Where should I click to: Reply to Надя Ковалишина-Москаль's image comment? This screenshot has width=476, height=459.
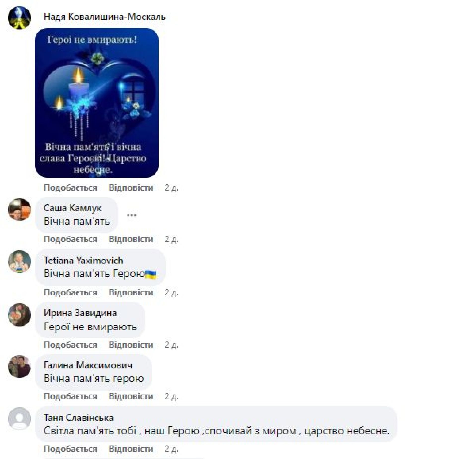(131, 188)
